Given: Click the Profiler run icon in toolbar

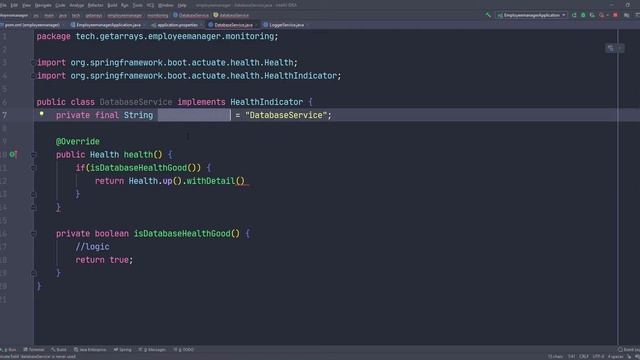Looking at the screenshot, I should (602, 15).
